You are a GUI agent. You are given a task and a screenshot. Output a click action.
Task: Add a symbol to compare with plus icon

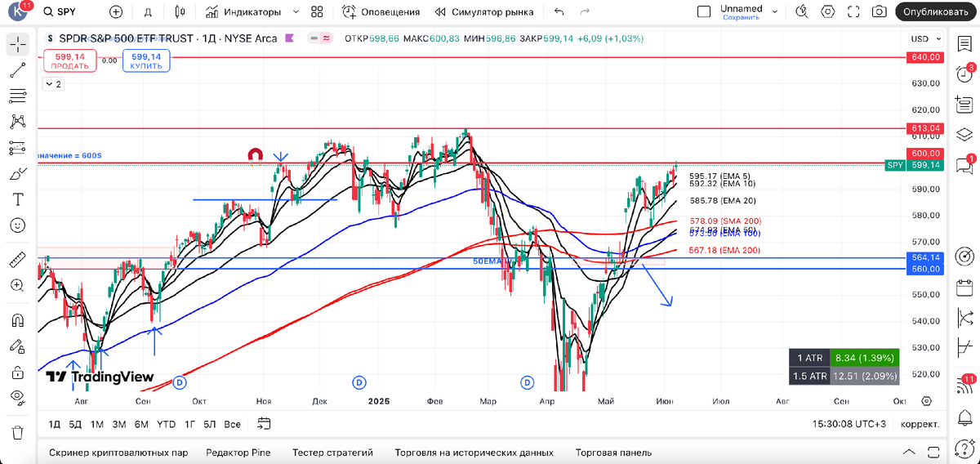(x=116, y=11)
